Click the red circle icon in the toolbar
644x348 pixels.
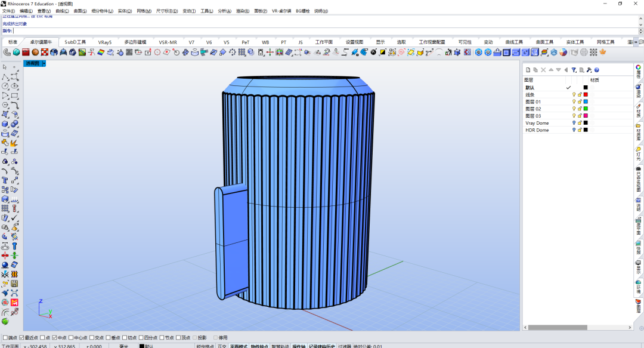(157, 53)
